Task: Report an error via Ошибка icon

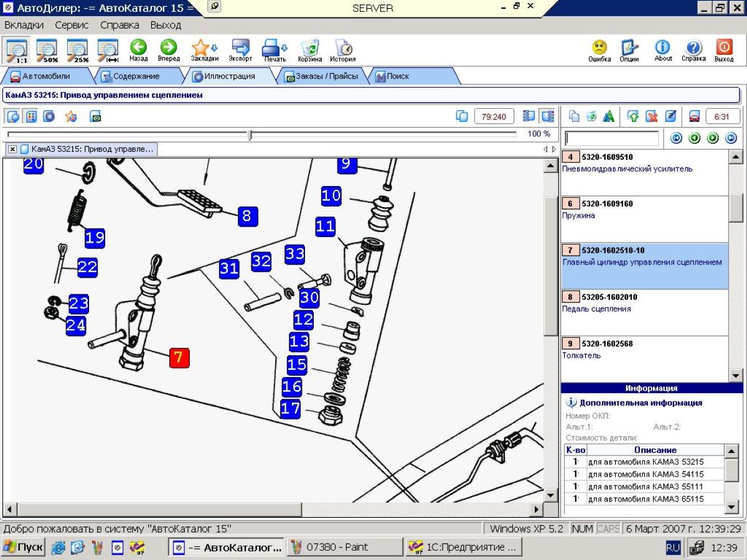Action: (x=599, y=50)
